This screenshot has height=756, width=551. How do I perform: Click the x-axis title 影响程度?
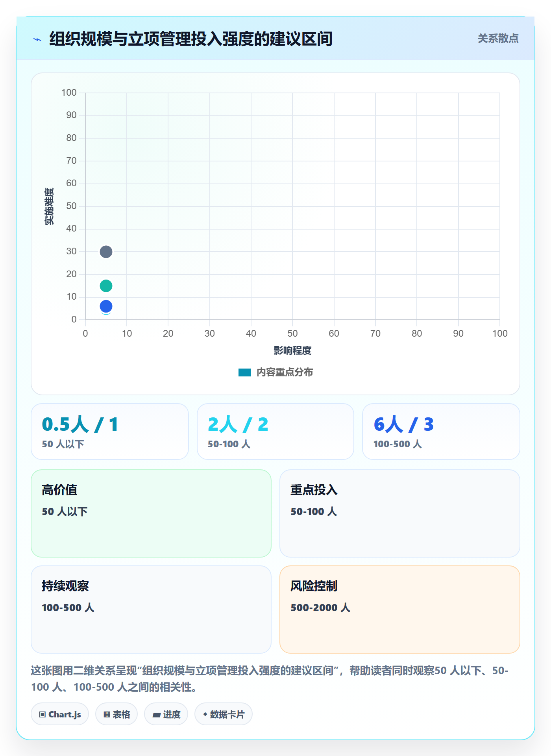pos(292,350)
